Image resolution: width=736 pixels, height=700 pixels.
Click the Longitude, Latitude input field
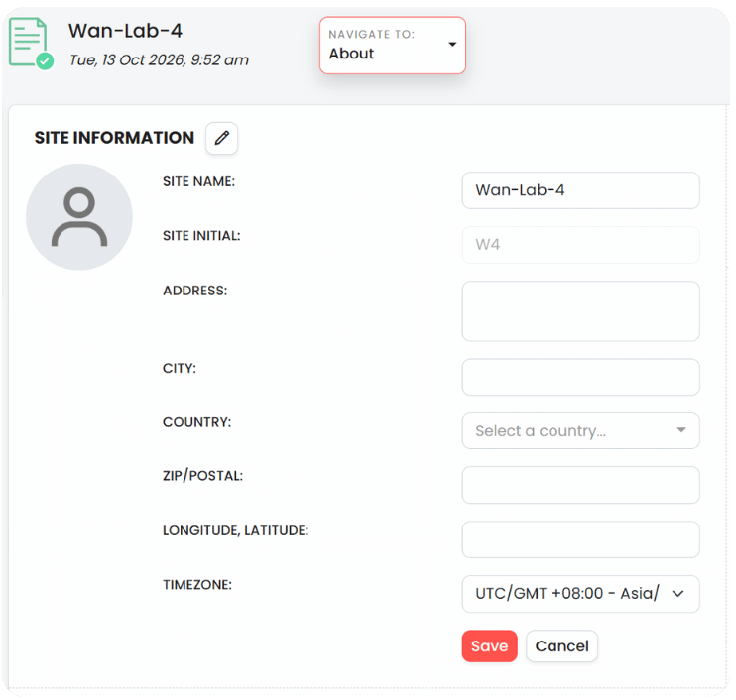point(580,539)
